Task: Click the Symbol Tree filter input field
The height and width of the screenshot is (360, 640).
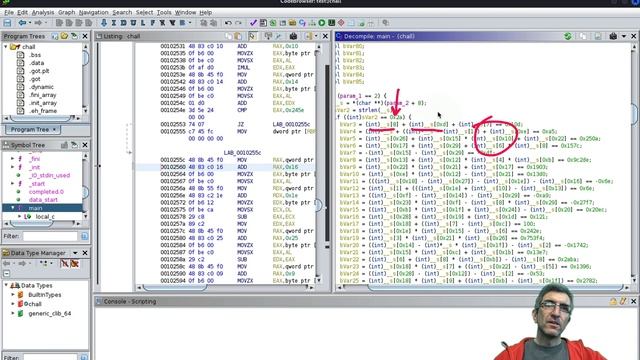Action: 50,236
